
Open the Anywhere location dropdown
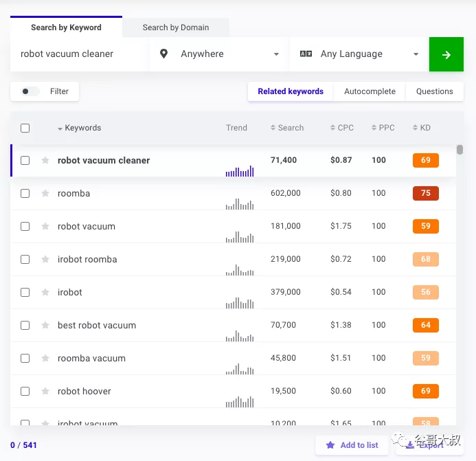pos(219,54)
